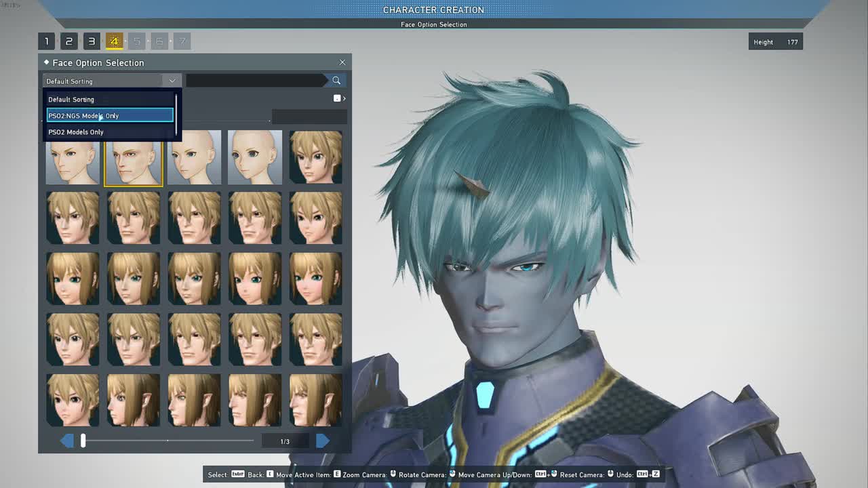The height and width of the screenshot is (488, 868).
Task: Click the CHARACTER CREATION header title
Action: pos(434,9)
